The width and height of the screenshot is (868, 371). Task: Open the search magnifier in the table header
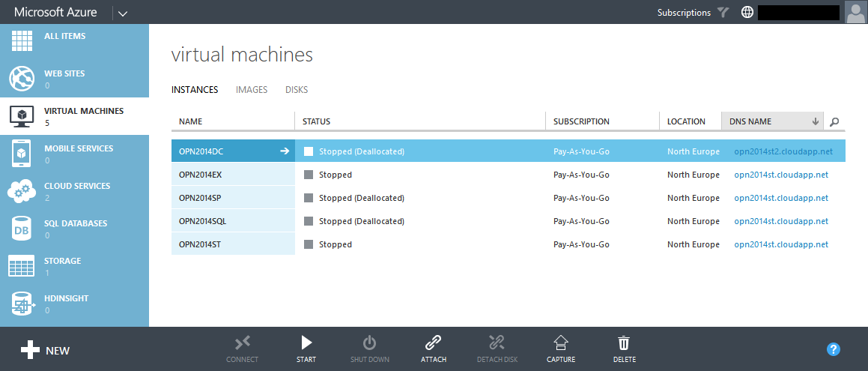pyautogui.click(x=835, y=122)
